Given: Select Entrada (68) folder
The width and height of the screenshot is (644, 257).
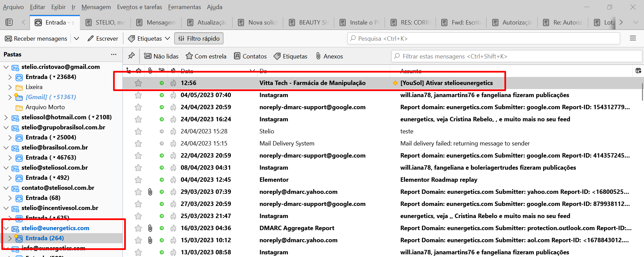Looking at the screenshot, I should [43, 198].
